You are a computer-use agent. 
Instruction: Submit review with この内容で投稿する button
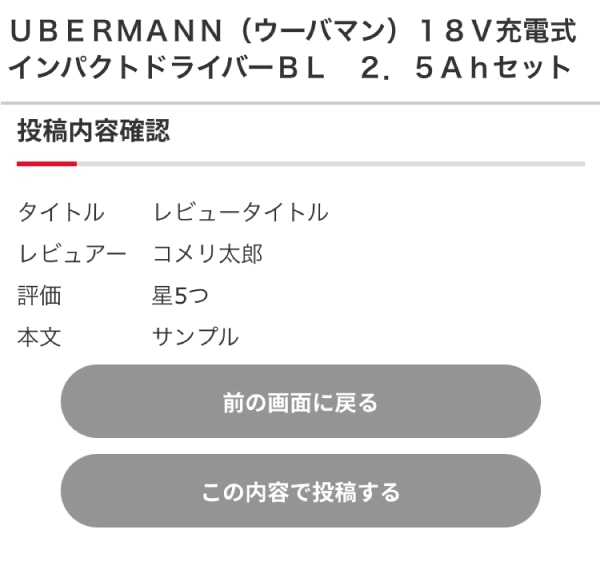pos(300,491)
